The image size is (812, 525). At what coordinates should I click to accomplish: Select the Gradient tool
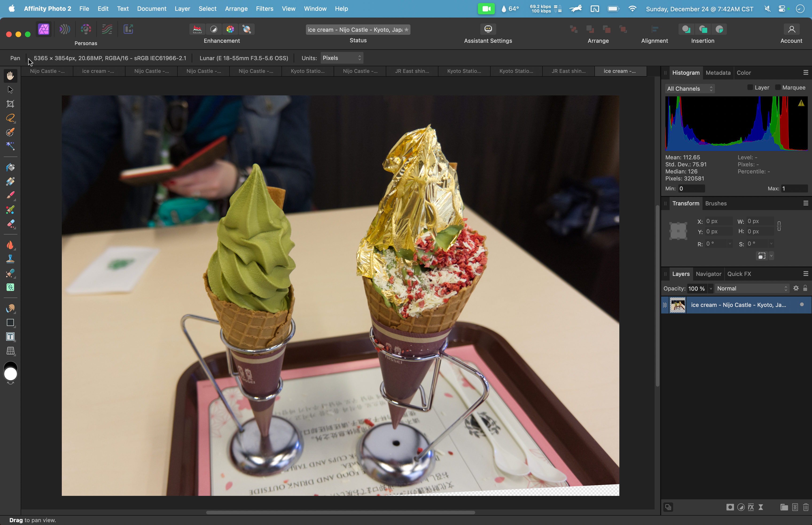[x=10, y=181]
